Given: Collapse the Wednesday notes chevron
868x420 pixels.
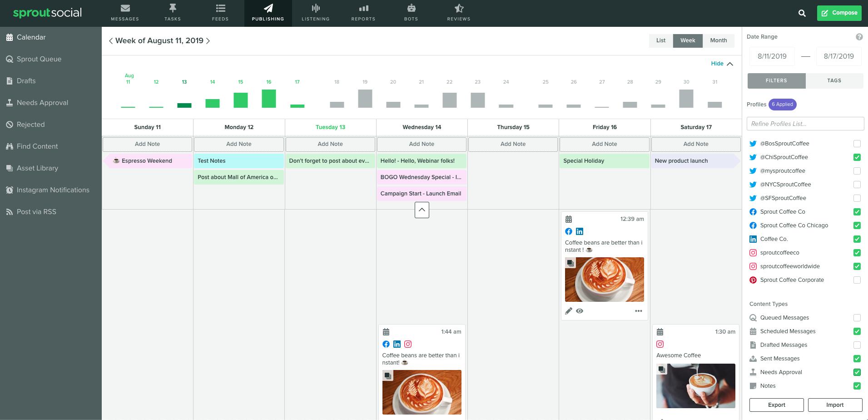Looking at the screenshot, I should (422, 210).
